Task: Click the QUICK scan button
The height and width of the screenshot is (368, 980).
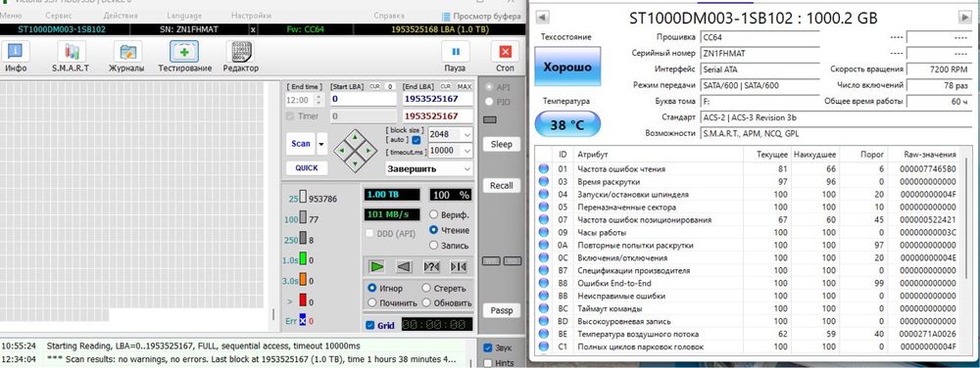Action: pos(306,167)
